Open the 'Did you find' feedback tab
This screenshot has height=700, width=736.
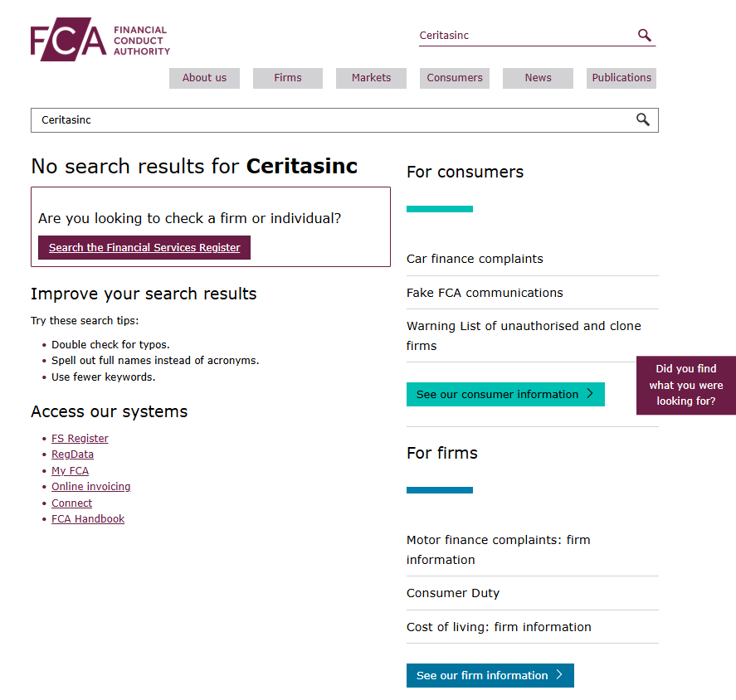(x=685, y=385)
